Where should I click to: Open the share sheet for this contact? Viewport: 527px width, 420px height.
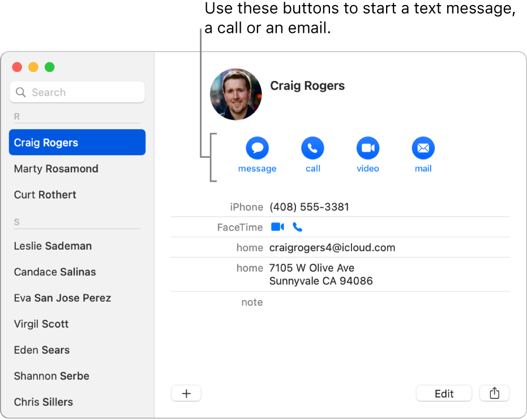(x=494, y=393)
